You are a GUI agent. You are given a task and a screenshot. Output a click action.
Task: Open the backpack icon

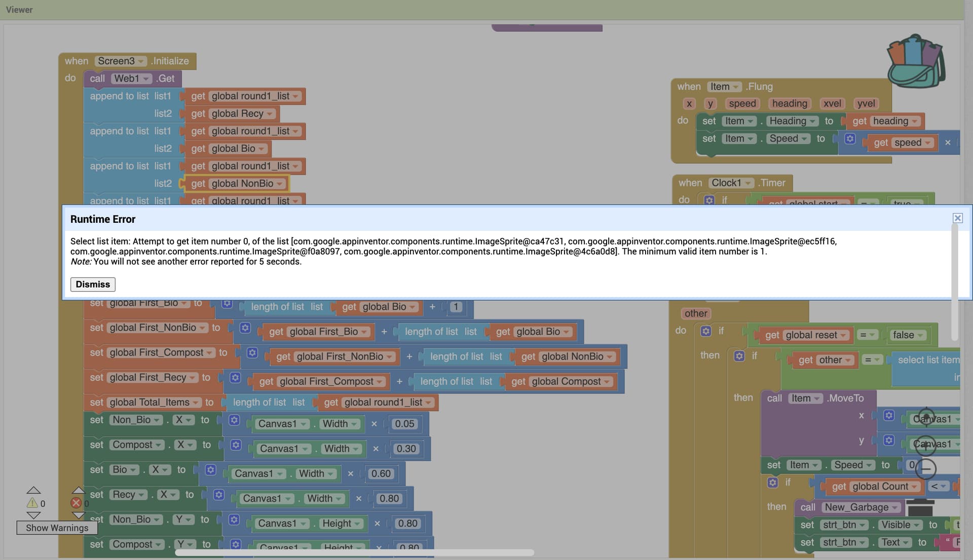click(x=915, y=61)
